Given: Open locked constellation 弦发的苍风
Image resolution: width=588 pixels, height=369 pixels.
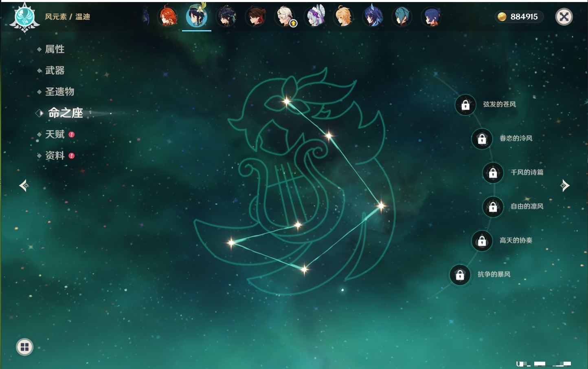Looking at the screenshot, I should (465, 105).
